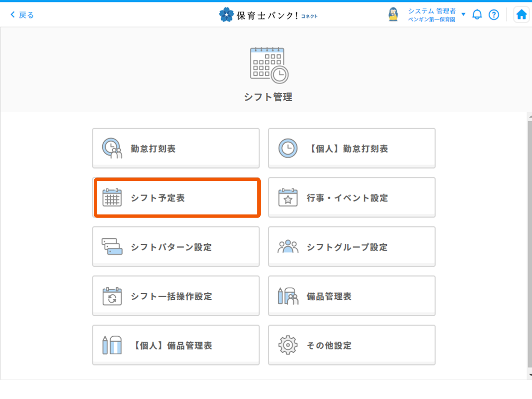Open the シフトパターン設定 menu entry
This screenshot has width=532, height=399.
176,246
